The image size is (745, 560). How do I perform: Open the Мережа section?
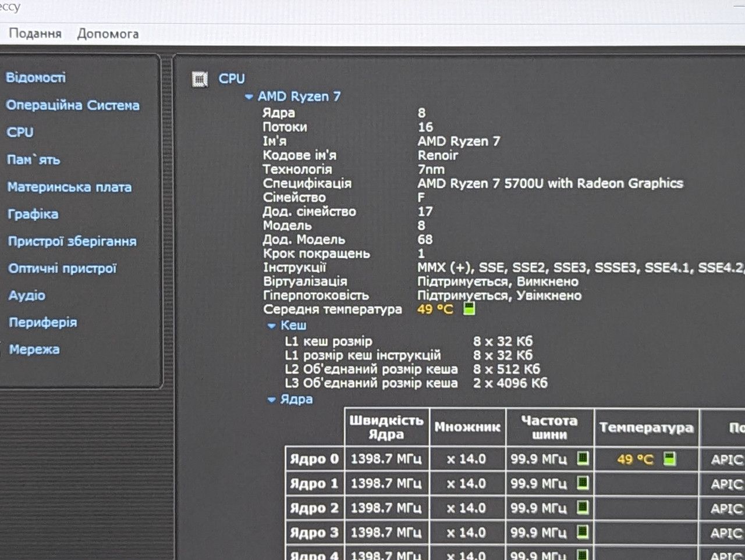[34, 349]
